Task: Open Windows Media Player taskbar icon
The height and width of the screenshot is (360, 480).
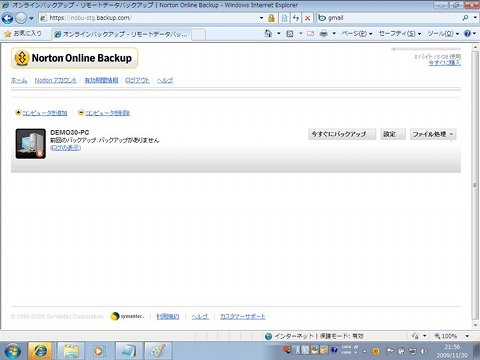Action: [99, 351]
